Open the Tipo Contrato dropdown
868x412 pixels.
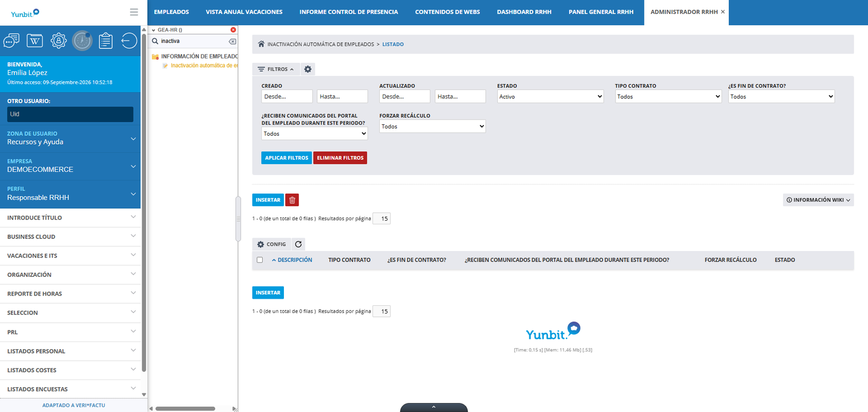pos(668,97)
